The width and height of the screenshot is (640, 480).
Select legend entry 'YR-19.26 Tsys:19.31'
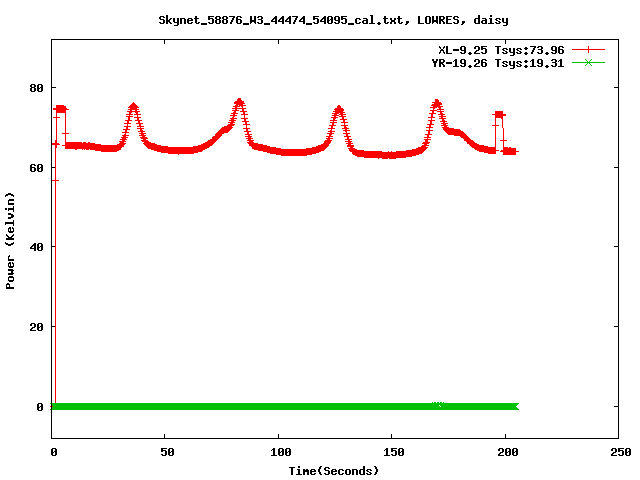point(498,63)
